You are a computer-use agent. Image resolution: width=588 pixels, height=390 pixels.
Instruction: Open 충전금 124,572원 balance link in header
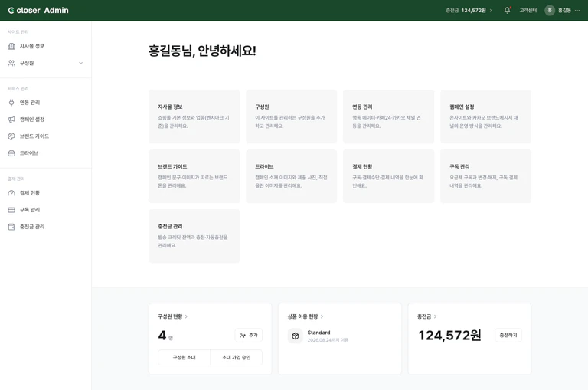tap(469, 11)
